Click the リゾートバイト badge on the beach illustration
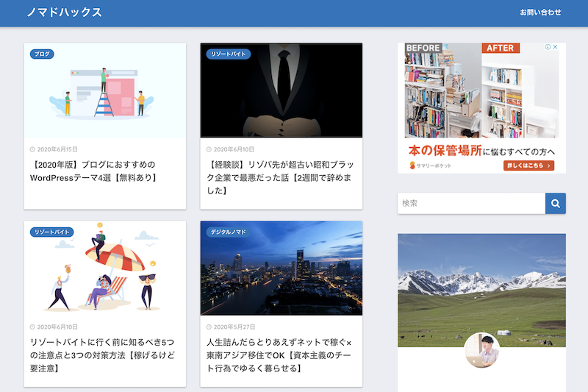Image resolution: width=588 pixels, height=392 pixels. [x=52, y=232]
